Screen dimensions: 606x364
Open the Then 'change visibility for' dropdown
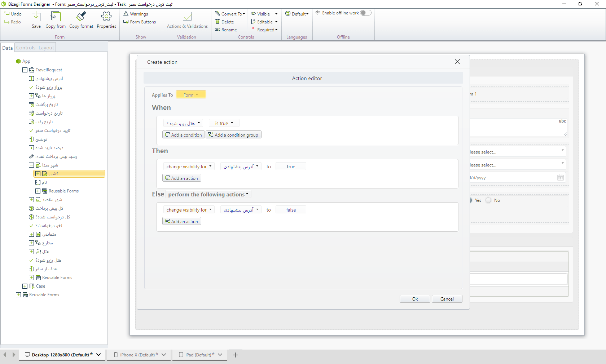pos(189,167)
